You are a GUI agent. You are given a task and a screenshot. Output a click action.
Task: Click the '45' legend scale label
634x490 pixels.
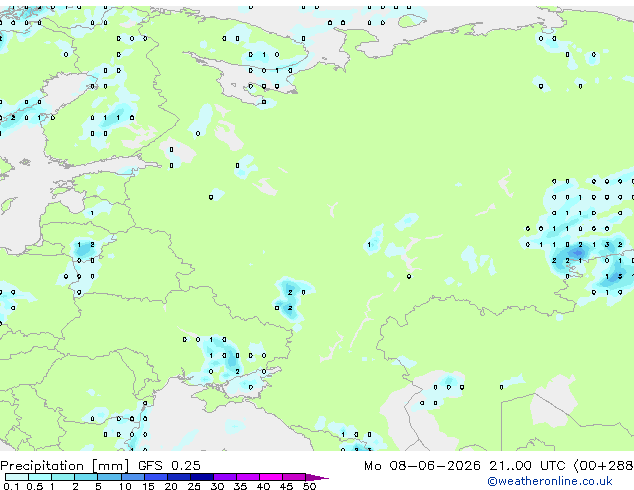click(286, 486)
